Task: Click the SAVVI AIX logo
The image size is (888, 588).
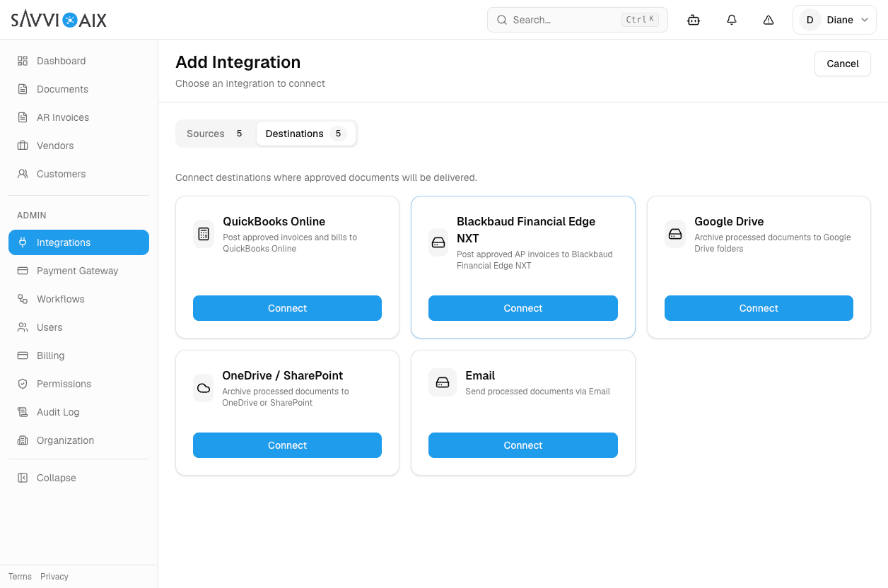Action: click(59, 20)
